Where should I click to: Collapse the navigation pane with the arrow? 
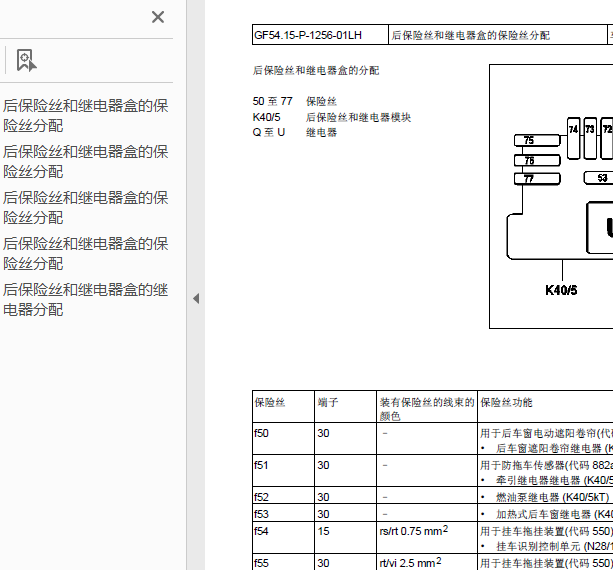click(196, 299)
